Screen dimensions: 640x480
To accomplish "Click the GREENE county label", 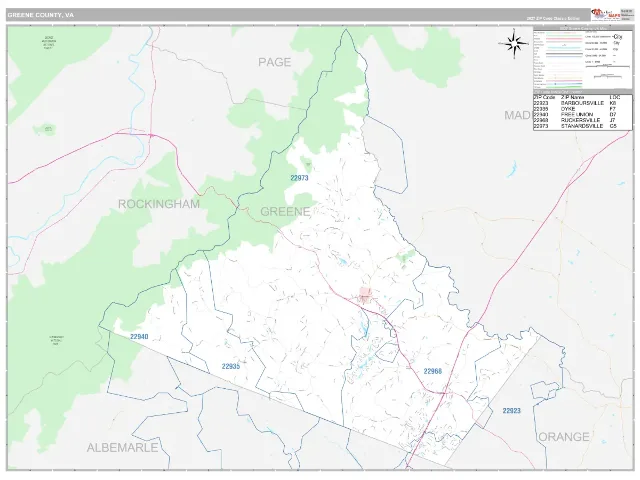I will 285,211.
